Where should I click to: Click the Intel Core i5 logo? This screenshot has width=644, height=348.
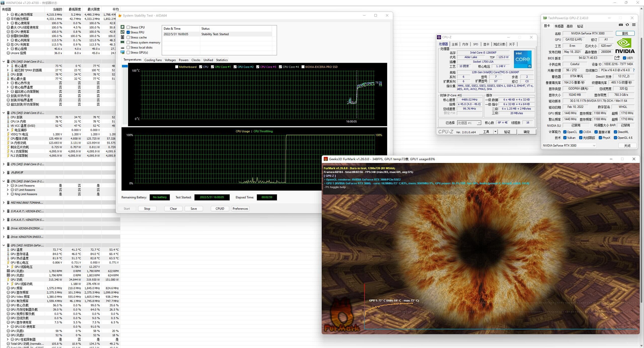point(522,59)
